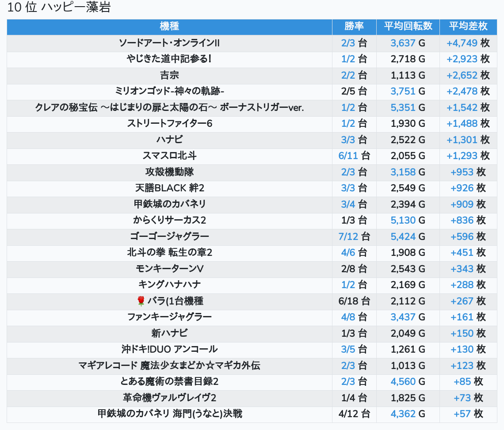The height and width of the screenshot is (430, 504).
Task: Click the difference value +4,749 枚
Action: [x=468, y=43]
